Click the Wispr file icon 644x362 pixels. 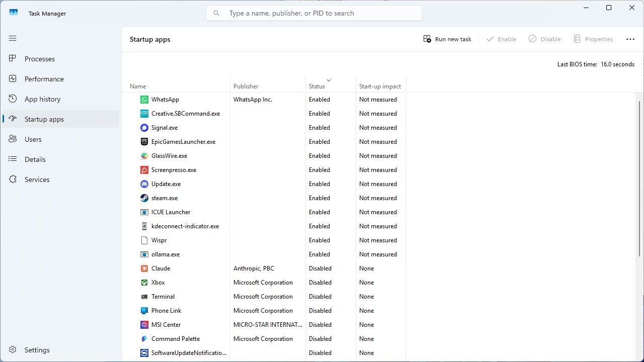(x=144, y=240)
